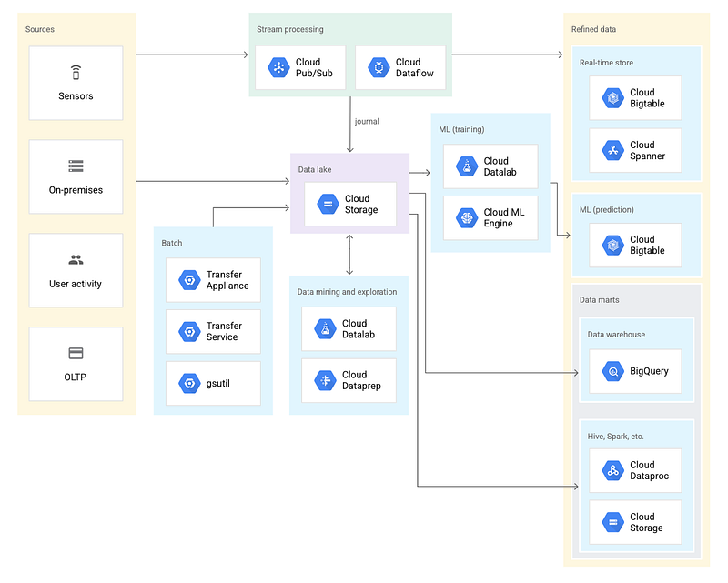Click the Cloud ML Engine icon

click(467, 217)
